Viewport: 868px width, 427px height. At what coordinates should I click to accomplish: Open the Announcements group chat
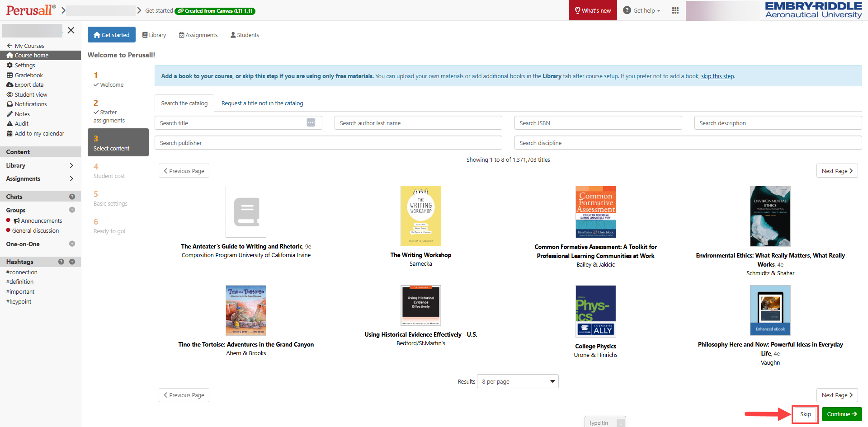pos(38,221)
